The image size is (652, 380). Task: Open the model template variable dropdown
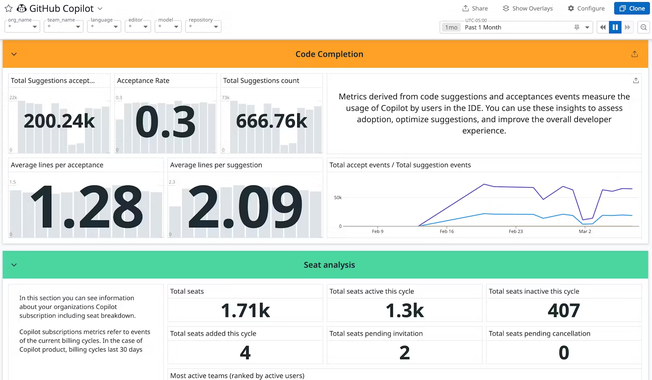point(168,27)
